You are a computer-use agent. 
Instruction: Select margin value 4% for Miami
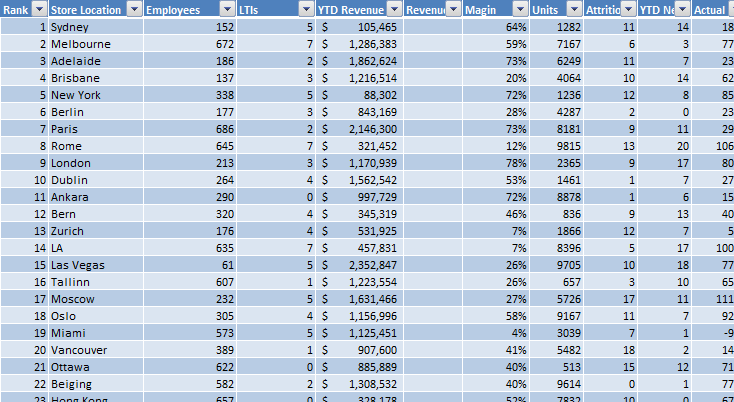496,333
